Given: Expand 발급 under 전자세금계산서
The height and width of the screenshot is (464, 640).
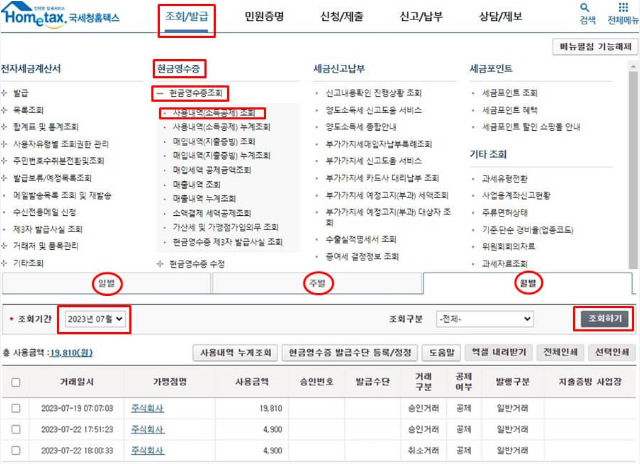Looking at the screenshot, I should [6, 93].
